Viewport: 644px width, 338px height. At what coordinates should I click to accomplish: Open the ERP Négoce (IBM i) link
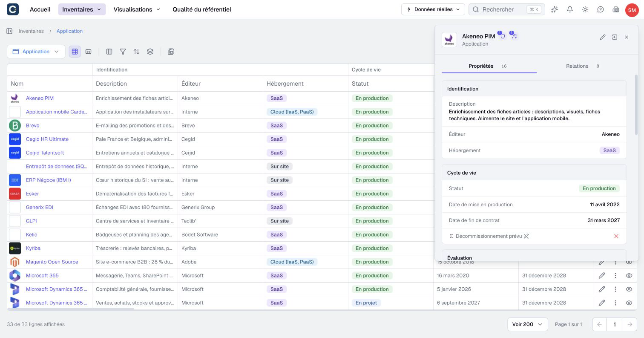coord(49,180)
